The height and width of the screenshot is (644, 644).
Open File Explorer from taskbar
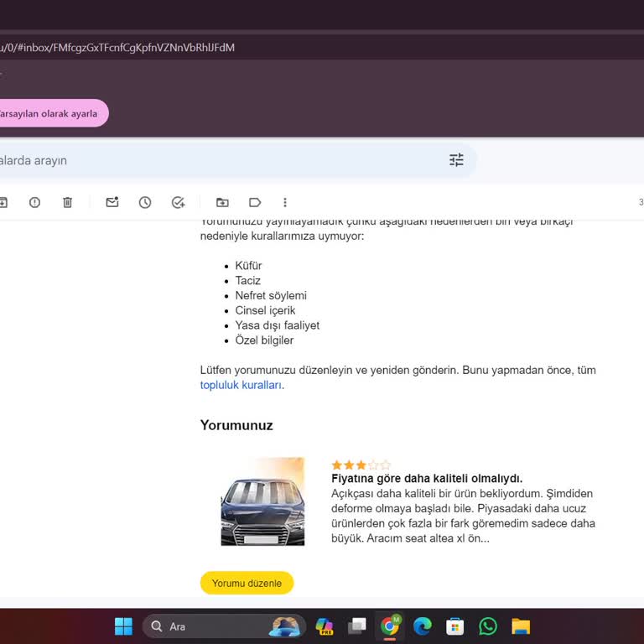[521, 626]
